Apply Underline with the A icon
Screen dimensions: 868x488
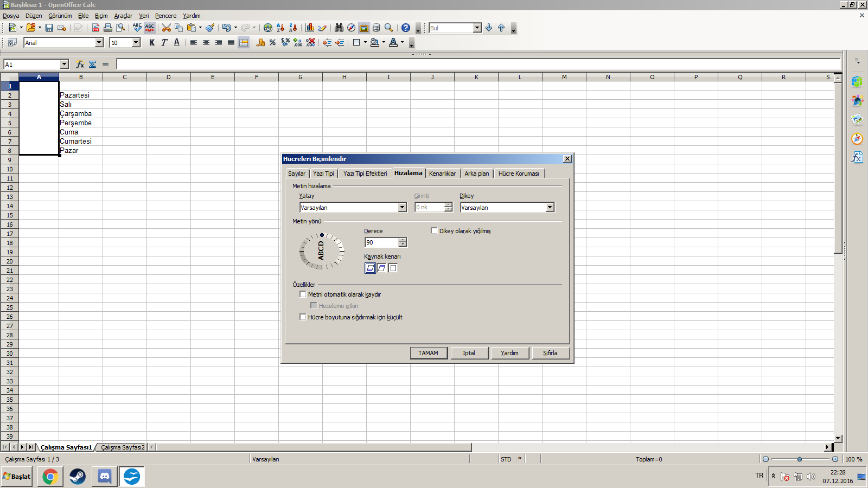click(x=177, y=42)
